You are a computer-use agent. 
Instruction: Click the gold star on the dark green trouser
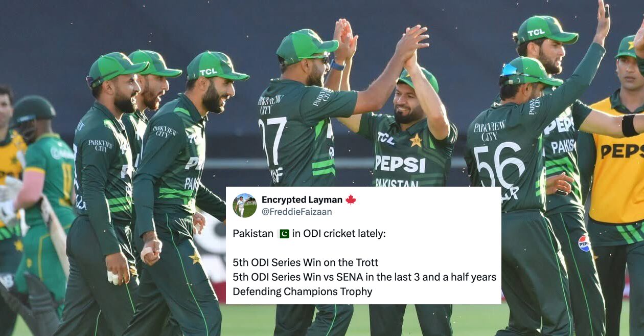tap(195, 257)
